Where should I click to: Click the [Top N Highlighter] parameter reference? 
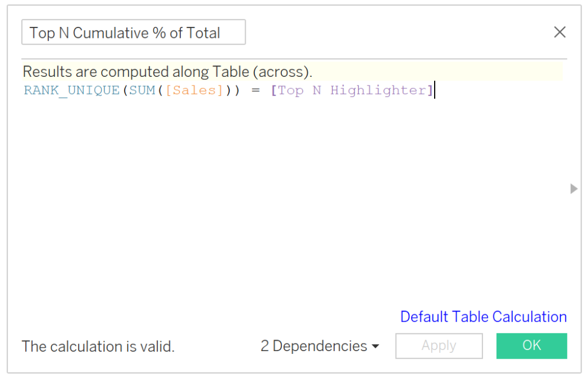351,90
